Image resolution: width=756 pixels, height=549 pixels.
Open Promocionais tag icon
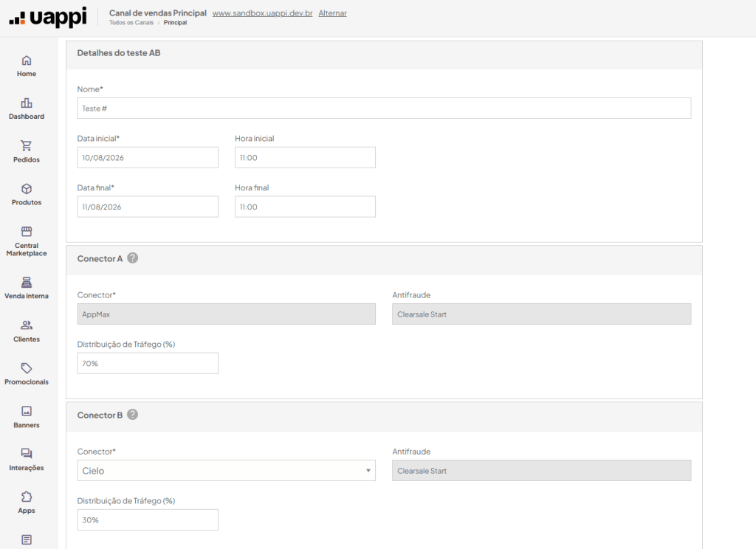[x=27, y=367]
